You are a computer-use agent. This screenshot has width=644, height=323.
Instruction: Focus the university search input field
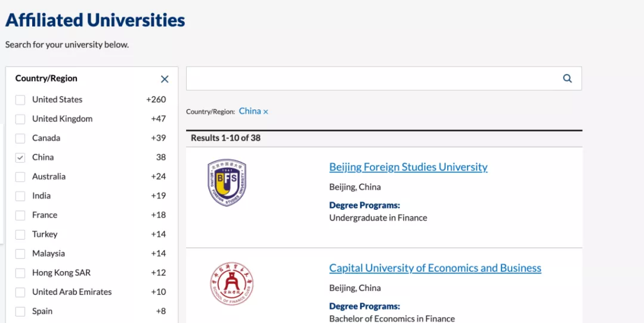[x=370, y=78]
